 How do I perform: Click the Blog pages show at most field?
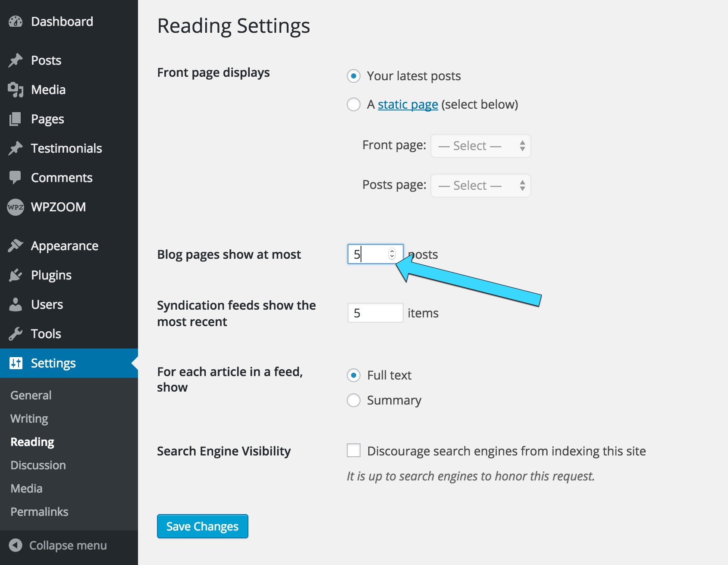pos(375,254)
